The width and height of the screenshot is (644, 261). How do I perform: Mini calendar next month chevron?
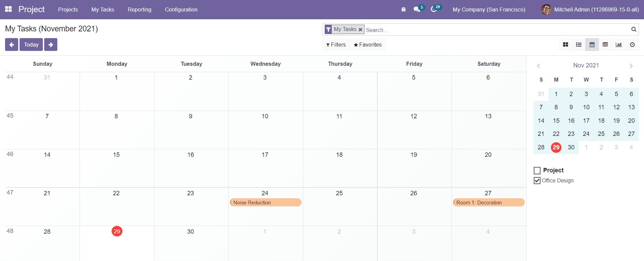631,66
